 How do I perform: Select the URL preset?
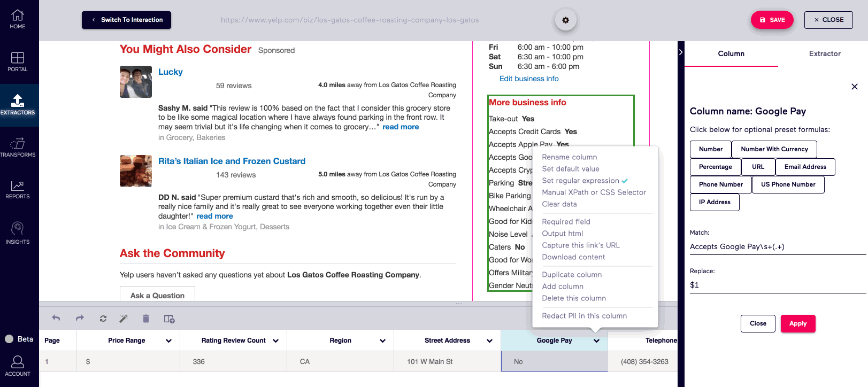click(x=758, y=167)
